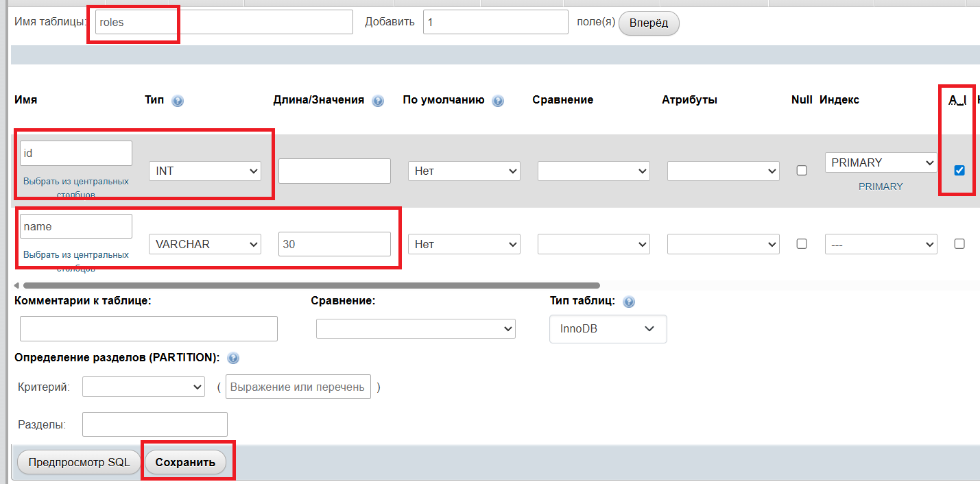Screen dimensions: 980x484
Task: Click left arrow of horizontal scrollbar
Action: (16, 285)
